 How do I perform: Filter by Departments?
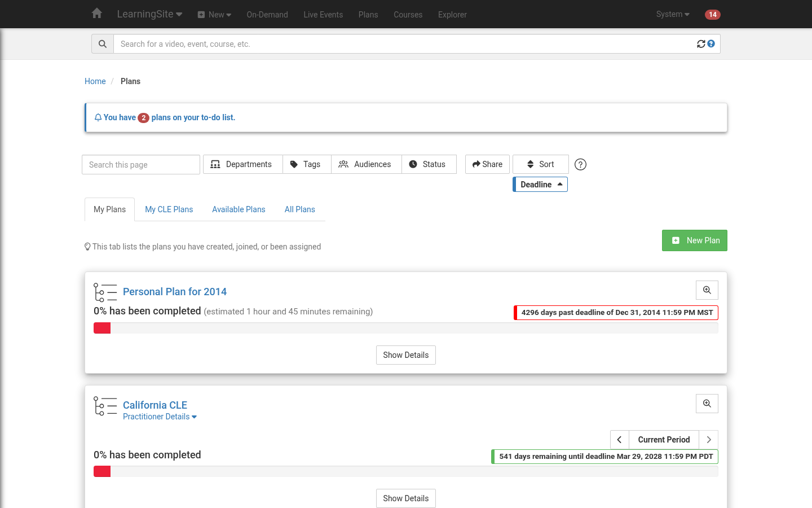(243, 164)
